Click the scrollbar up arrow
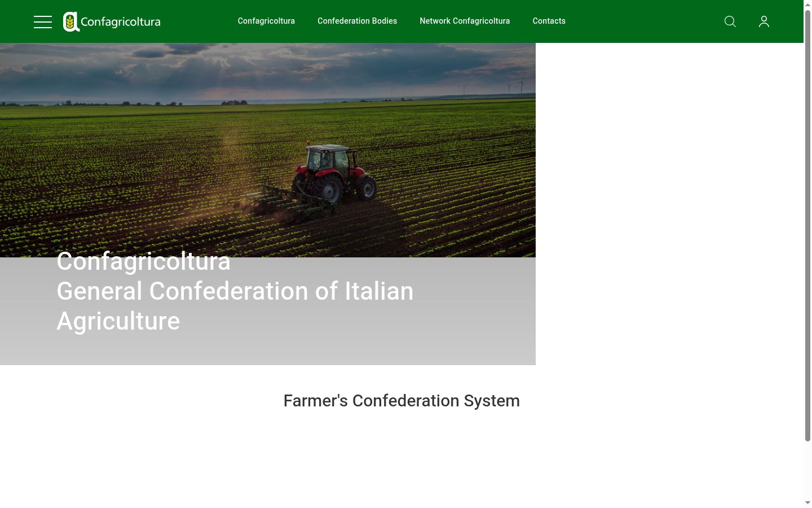812x508 pixels. 807,5
